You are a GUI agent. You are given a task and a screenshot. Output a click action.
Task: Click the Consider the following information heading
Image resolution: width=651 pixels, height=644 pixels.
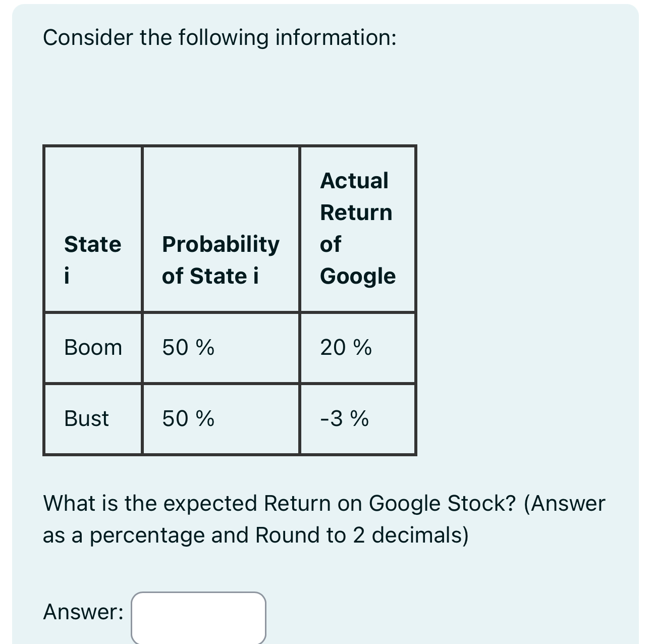(221, 37)
